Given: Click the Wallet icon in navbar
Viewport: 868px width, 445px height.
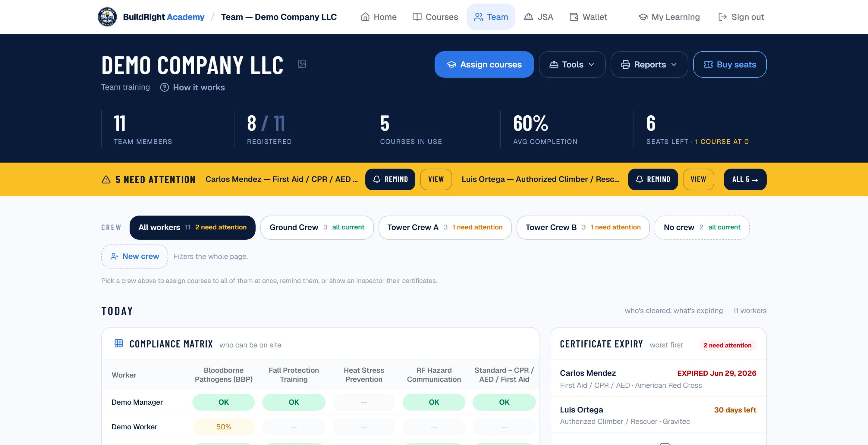Looking at the screenshot, I should [574, 17].
